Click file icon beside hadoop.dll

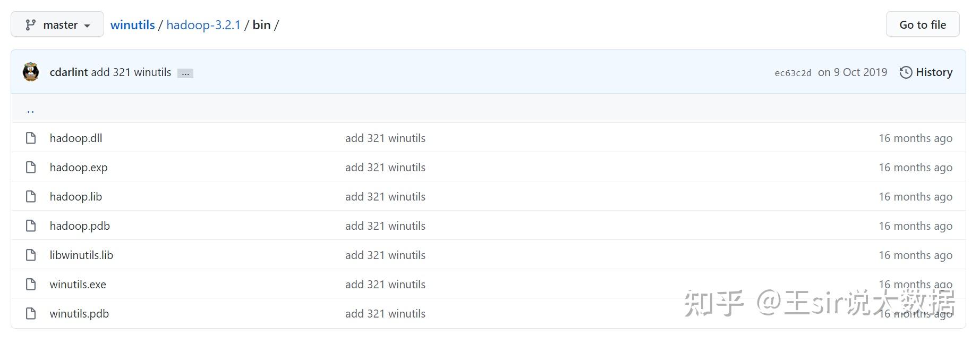click(31, 138)
